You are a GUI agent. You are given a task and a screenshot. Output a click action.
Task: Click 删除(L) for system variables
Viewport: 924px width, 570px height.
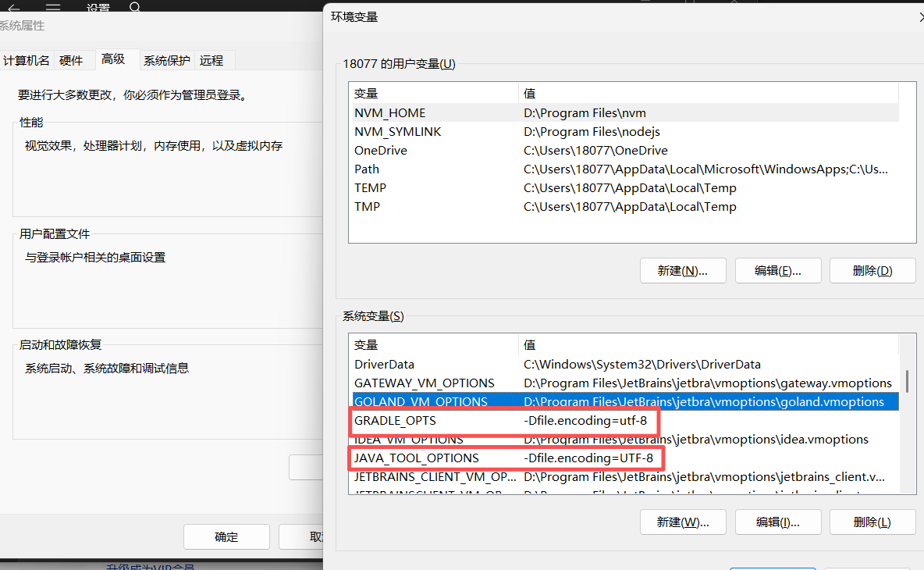click(872, 522)
